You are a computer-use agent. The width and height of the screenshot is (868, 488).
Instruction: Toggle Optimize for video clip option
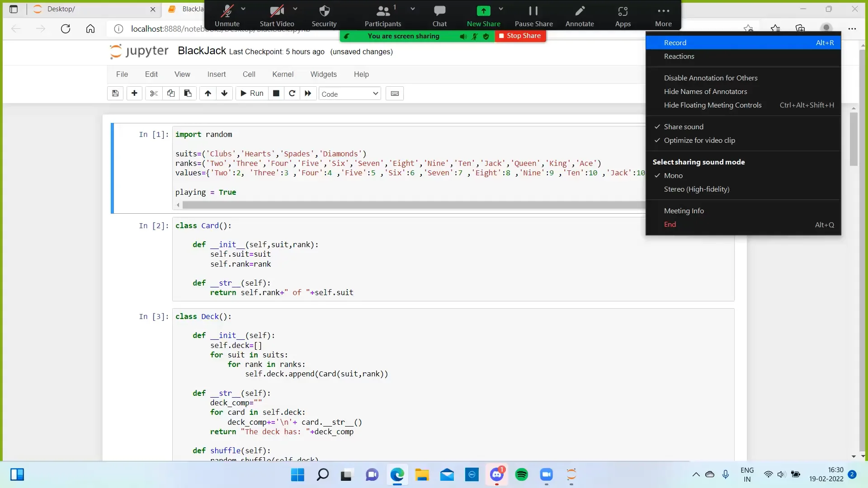743,141
